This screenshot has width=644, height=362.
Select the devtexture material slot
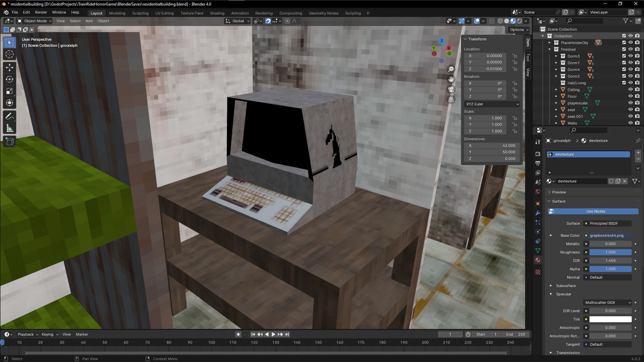point(588,154)
